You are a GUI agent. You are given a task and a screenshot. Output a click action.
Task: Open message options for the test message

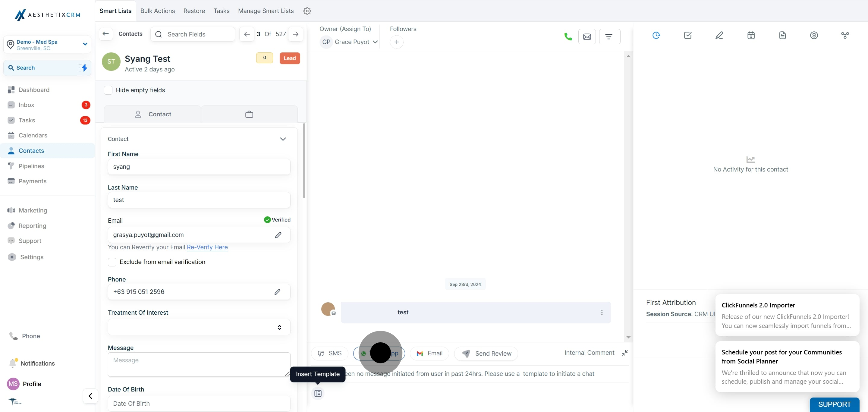pos(602,313)
